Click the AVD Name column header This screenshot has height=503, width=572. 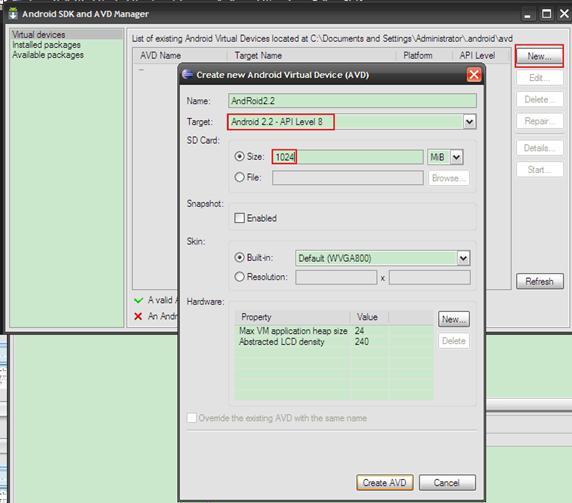(180, 56)
